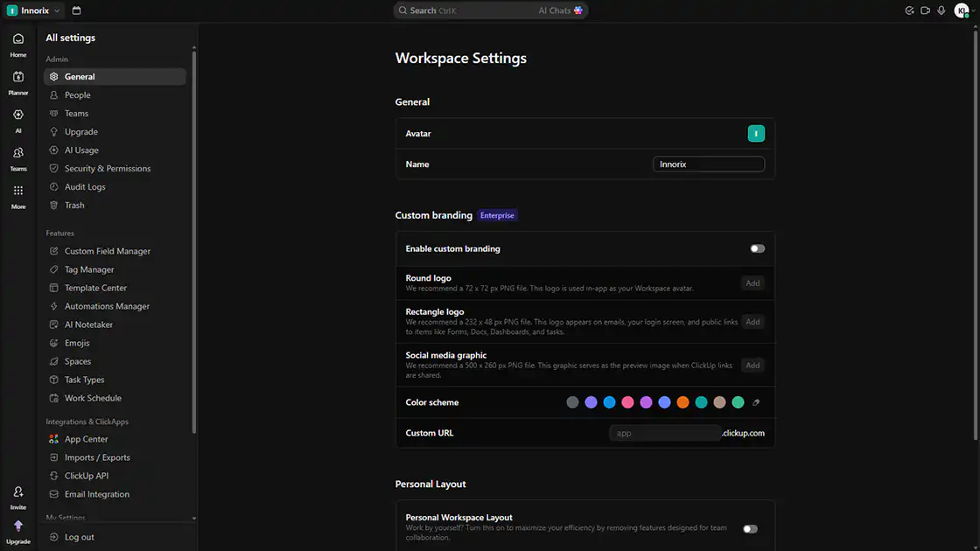Click the settings sidebar scrollbar
The width and height of the screenshot is (980, 551).
pyautogui.click(x=193, y=242)
